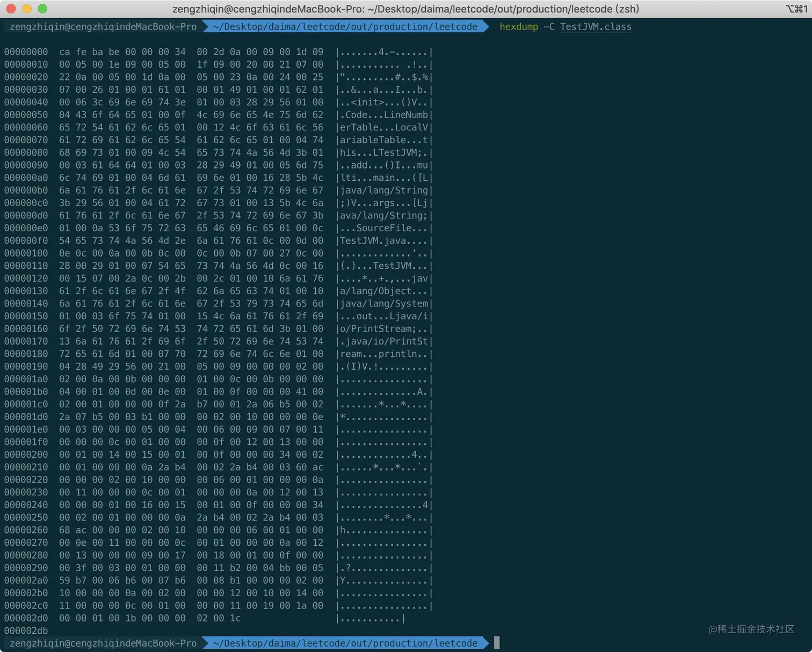Click the ASCII text '|ream...println..|'
The height and width of the screenshot is (652, 812).
[x=384, y=354]
